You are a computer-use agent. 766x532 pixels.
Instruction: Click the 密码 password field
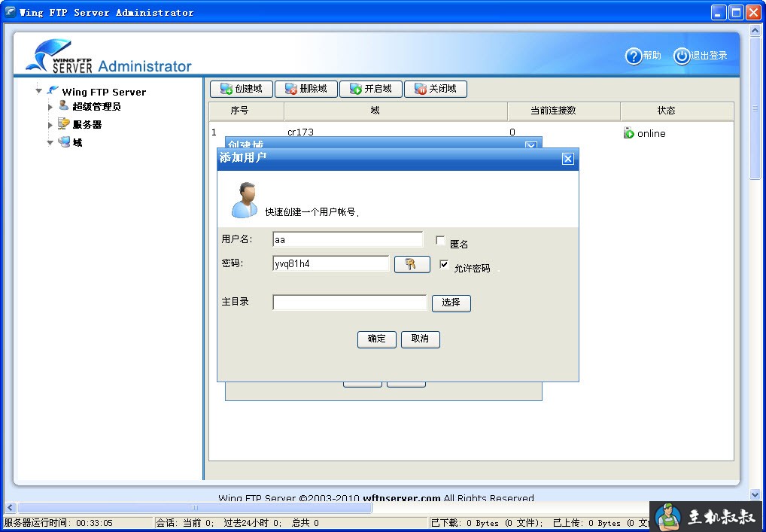coord(331,264)
